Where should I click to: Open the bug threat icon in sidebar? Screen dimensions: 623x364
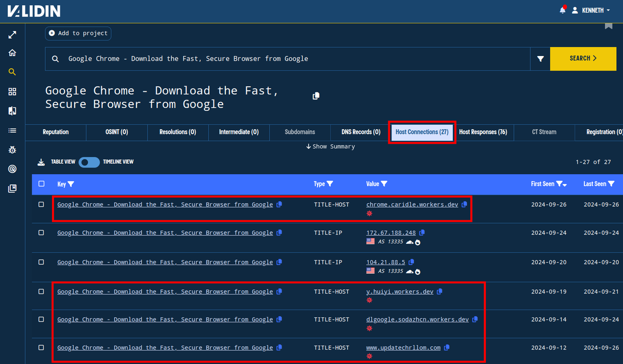[x=12, y=150]
